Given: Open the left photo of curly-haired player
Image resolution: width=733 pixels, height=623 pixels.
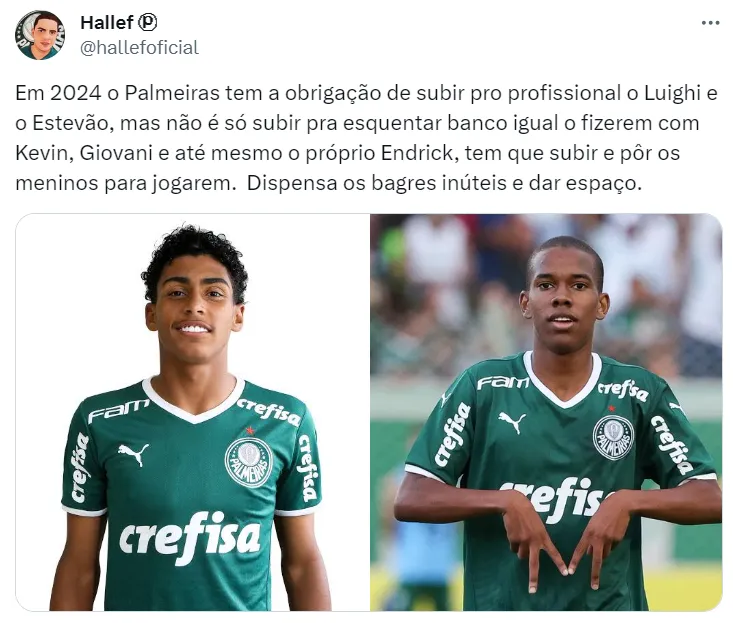Looking at the screenshot, I should (x=192, y=412).
